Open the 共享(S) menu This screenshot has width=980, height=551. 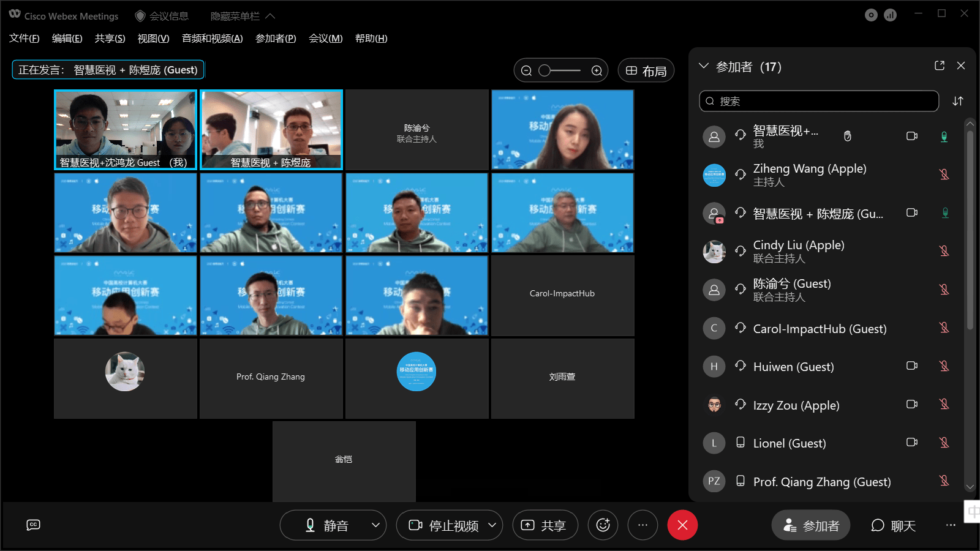pos(110,38)
